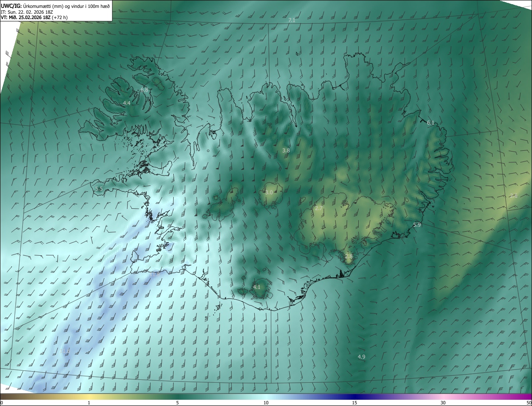Click the 6.1 value on the northeast coast
Screen dimensions: 532x406
coord(431,122)
